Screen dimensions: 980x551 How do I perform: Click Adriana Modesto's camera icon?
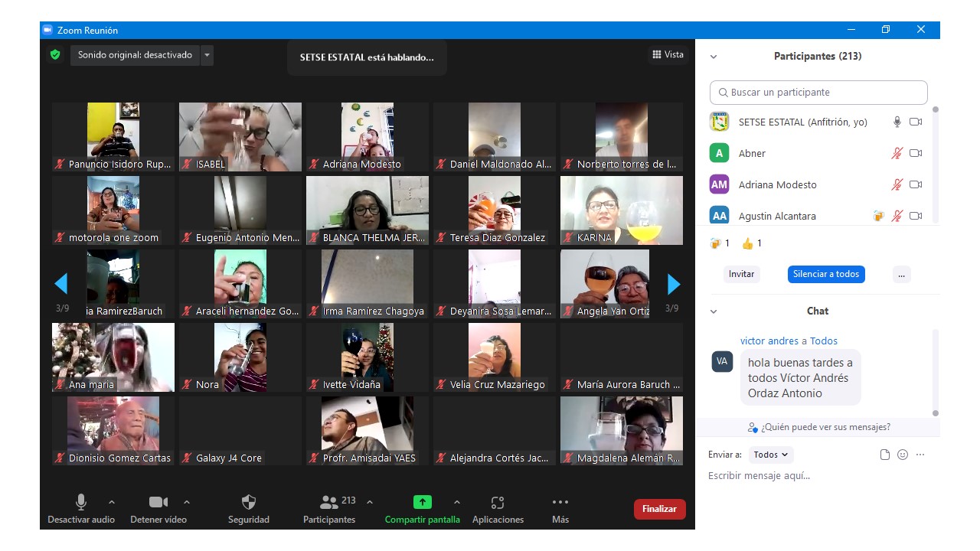(916, 184)
